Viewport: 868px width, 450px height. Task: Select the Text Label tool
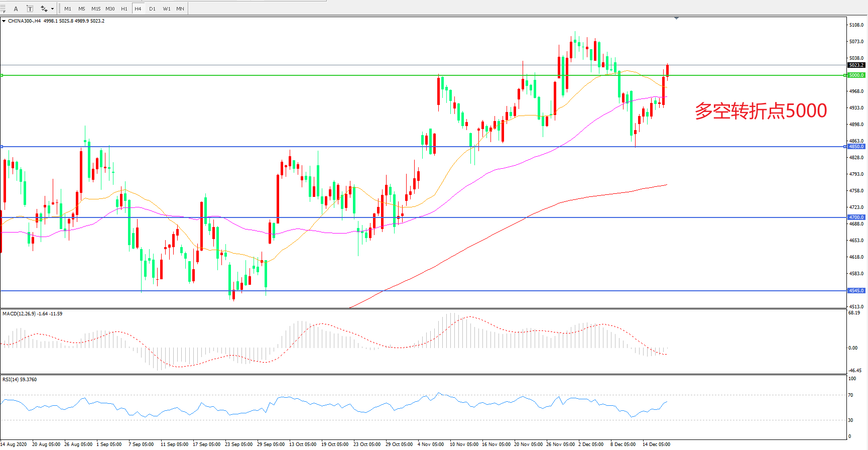coord(30,9)
